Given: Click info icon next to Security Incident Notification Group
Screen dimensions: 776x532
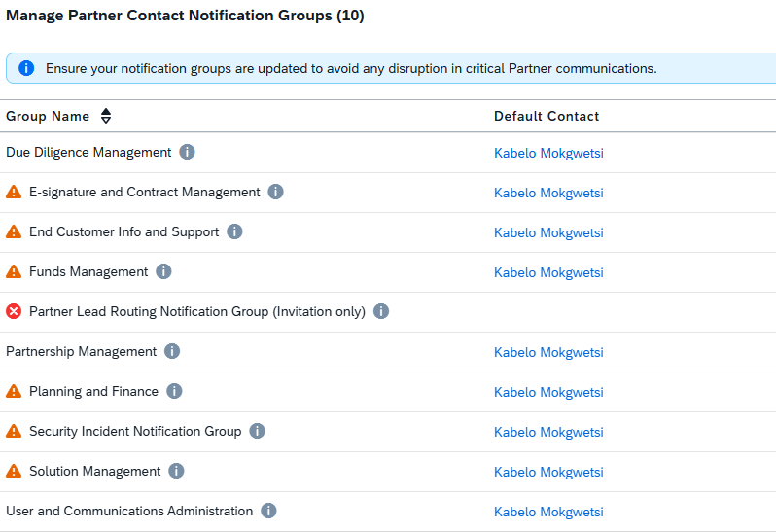Looking at the screenshot, I should pyautogui.click(x=257, y=431).
